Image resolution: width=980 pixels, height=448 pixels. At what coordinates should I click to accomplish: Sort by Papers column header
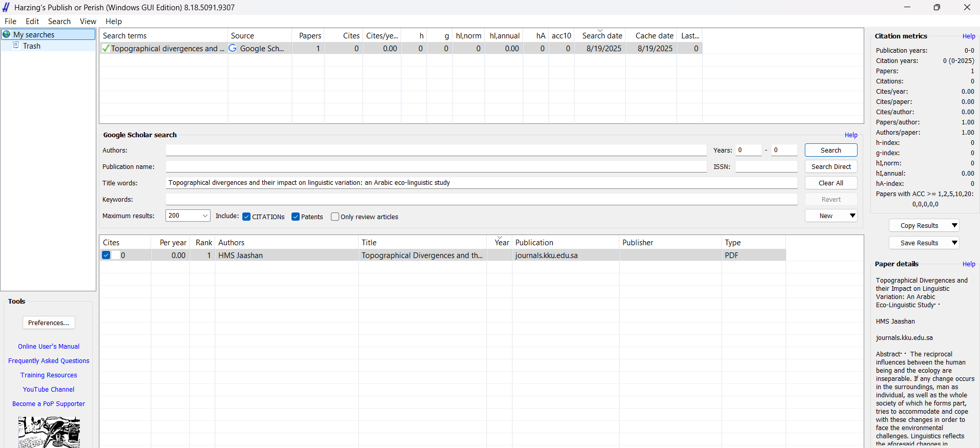(x=308, y=35)
